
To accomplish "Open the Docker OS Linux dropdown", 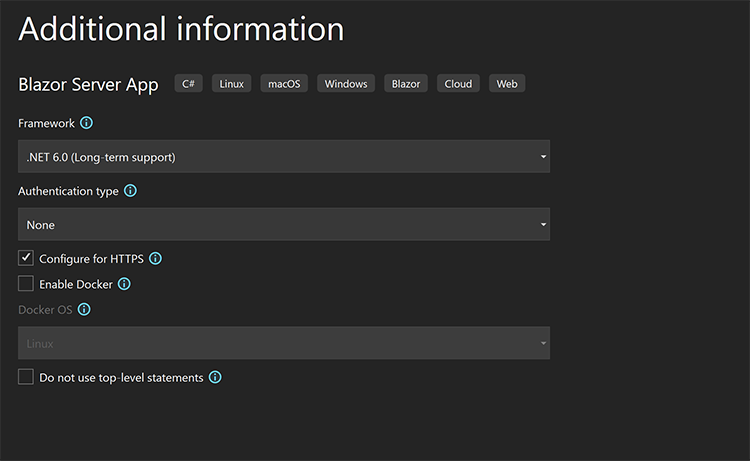I will pyautogui.click(x=284, y=343).
